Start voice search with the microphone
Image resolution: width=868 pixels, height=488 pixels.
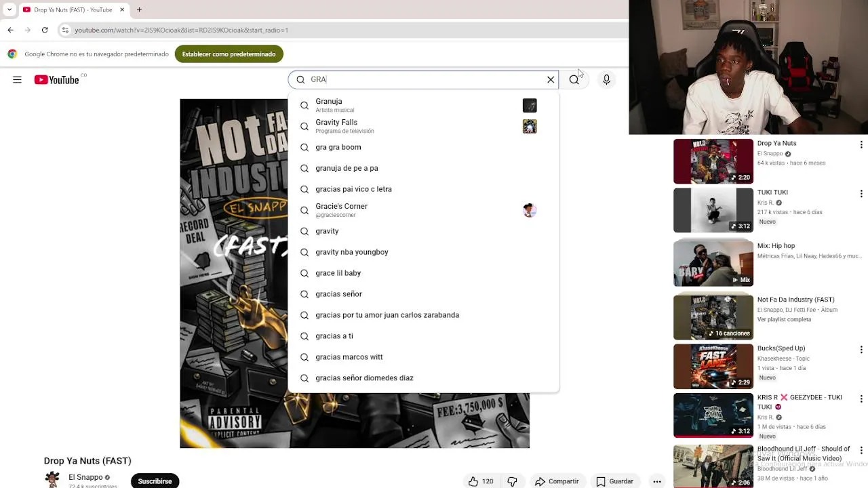[x=606, y=80]
